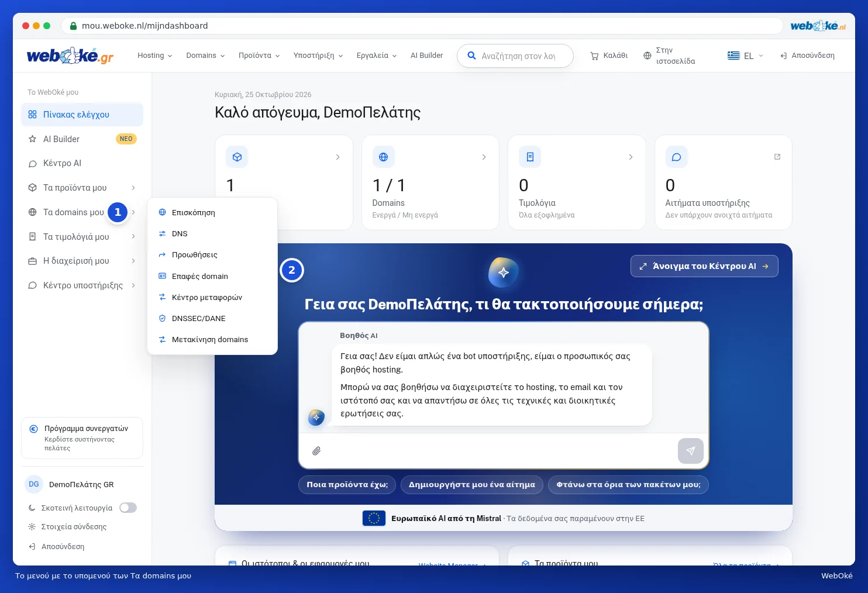Open Πίνακας ελέγχου in sidebar
The image size is (868, 593).
[x=82, y=115]
